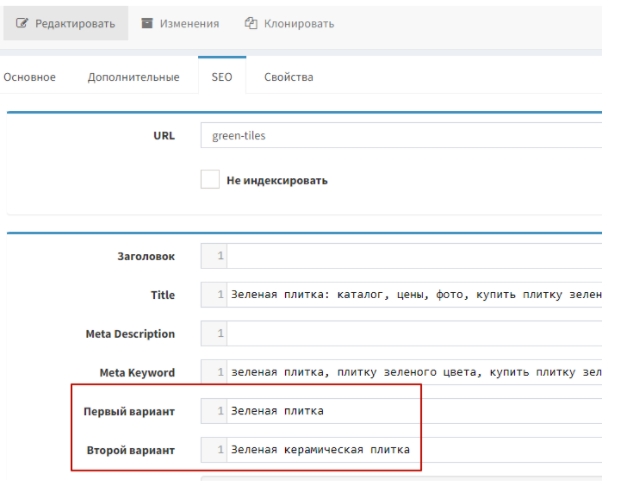Go to the Свойства tab
Image resolution: width=617 pixels, height=486 pixels.
[288, 77]
